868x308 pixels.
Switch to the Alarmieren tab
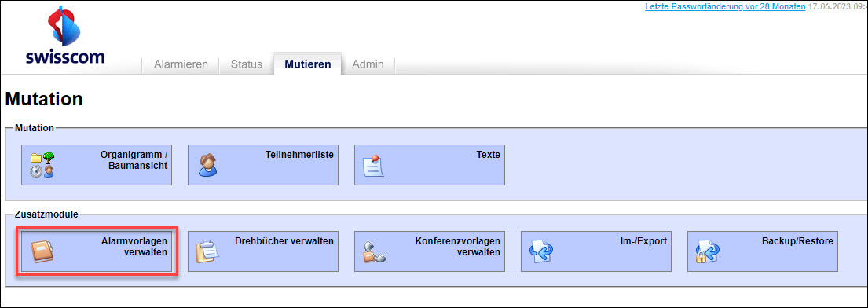pyautogui.click(x=181, y=64)
